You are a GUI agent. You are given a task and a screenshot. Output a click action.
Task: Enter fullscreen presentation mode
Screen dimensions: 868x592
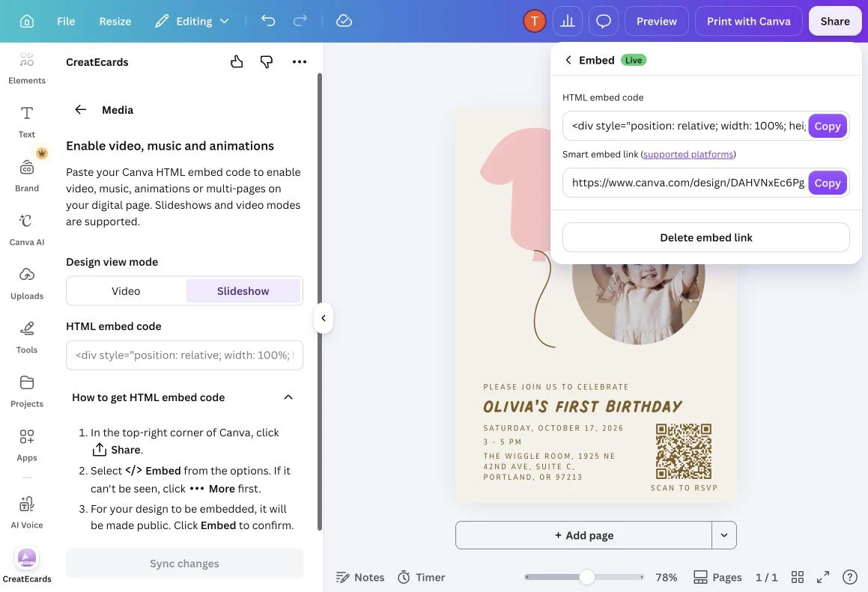[x=823, y=577]
